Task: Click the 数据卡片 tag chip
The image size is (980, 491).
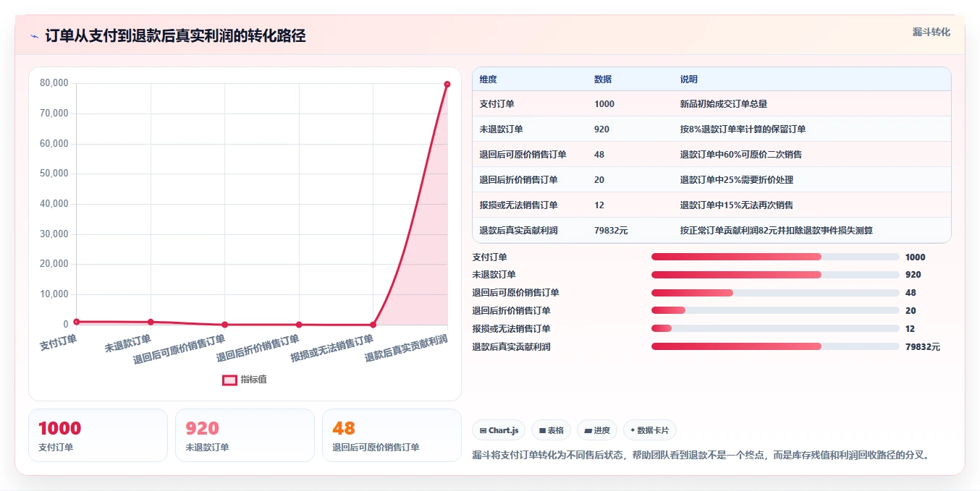Action: tap(650, 430)
